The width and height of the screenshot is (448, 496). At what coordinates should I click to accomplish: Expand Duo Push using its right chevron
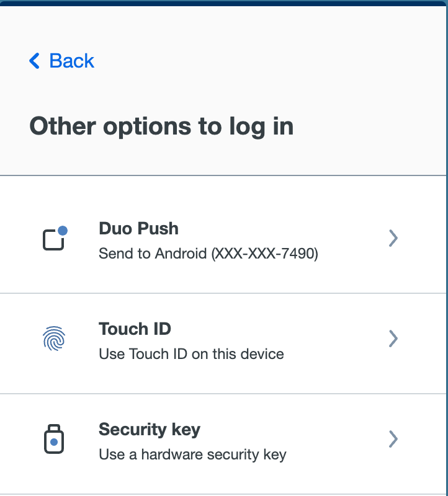point(393,238)
